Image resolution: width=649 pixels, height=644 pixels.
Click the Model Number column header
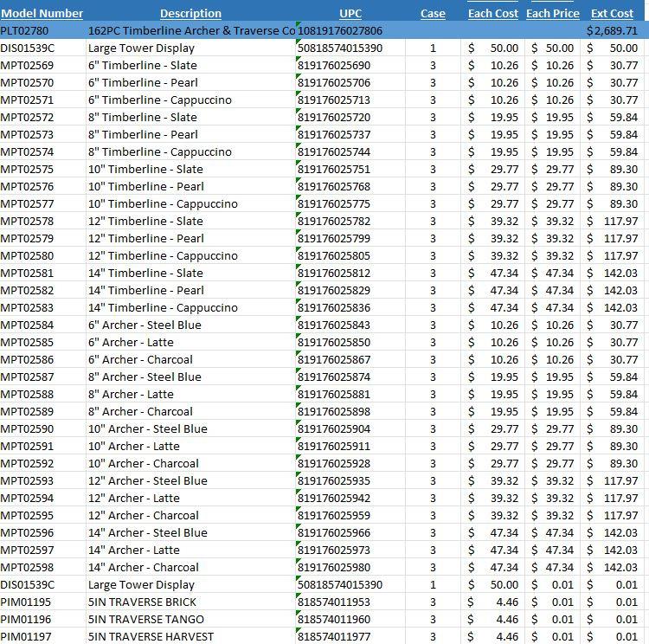tap(42, 13)
